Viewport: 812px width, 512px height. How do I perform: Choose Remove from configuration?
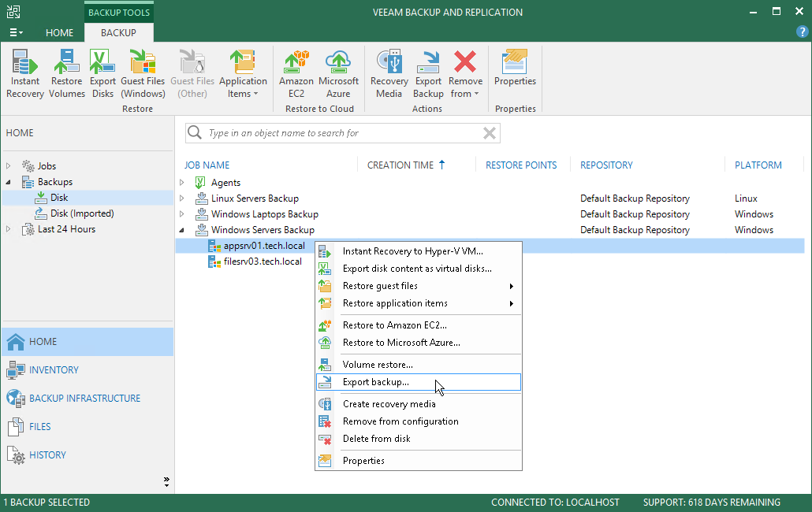pos(419,421)
